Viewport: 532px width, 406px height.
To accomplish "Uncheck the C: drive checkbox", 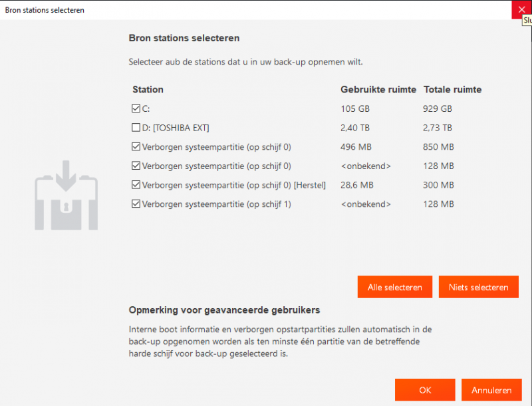I will (x=136, y=108).
